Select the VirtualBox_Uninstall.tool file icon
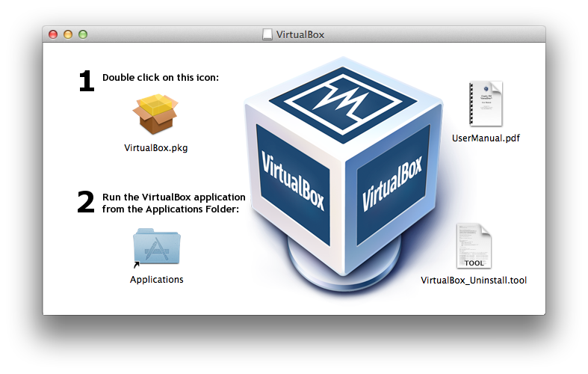Image resolution: width=588 pixels, height=374 pixels. [x=474, y=246]
